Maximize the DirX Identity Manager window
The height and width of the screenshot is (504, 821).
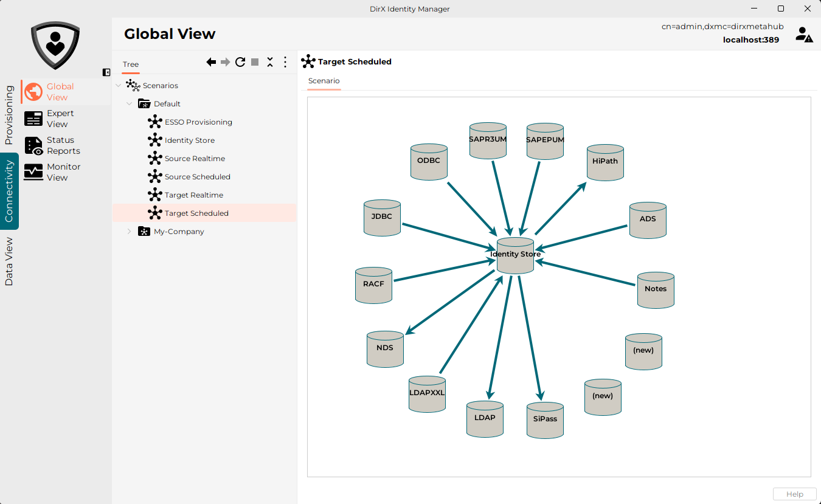(x=781, y=9)
